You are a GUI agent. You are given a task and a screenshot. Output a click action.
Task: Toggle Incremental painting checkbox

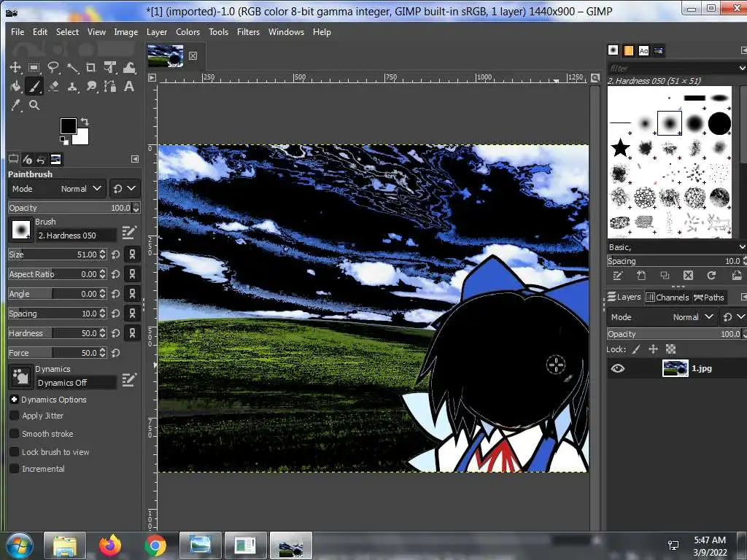point(15,469)
